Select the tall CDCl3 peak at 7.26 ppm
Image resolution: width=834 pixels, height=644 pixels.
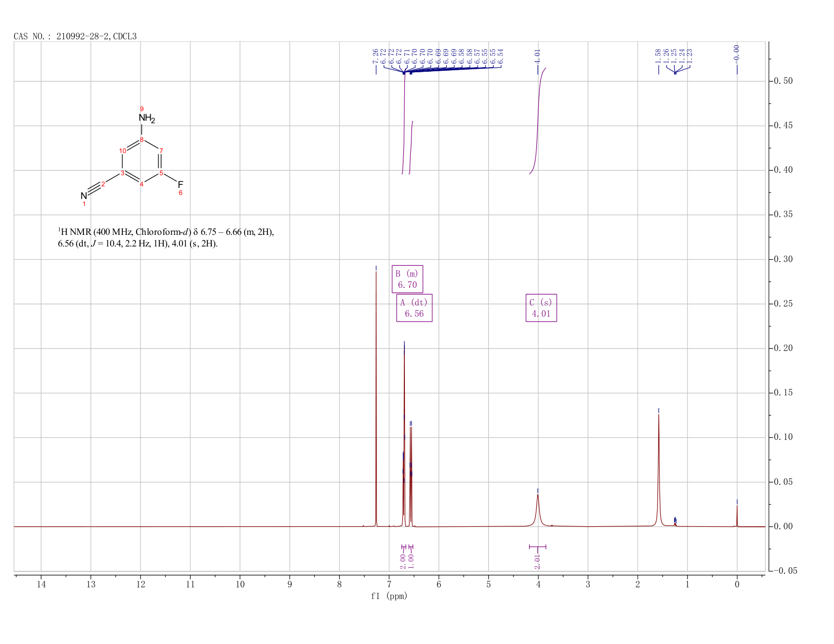pyautogui.click(x=376, y=399)
